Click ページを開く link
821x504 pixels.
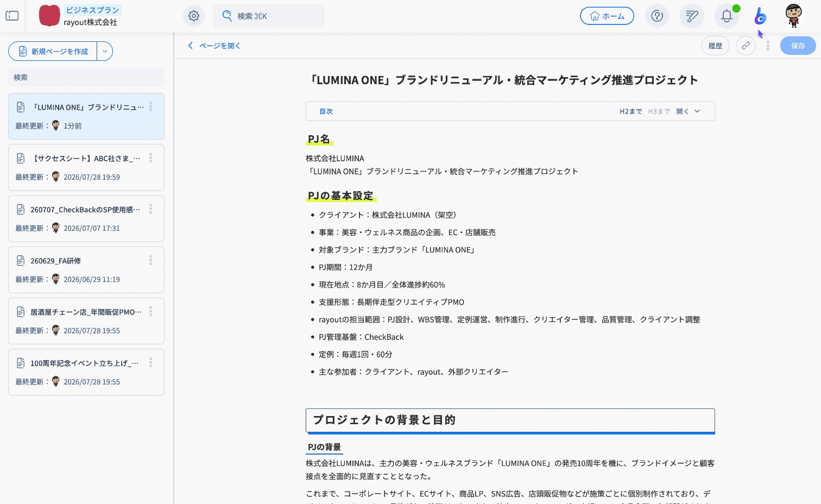point(220,46)
